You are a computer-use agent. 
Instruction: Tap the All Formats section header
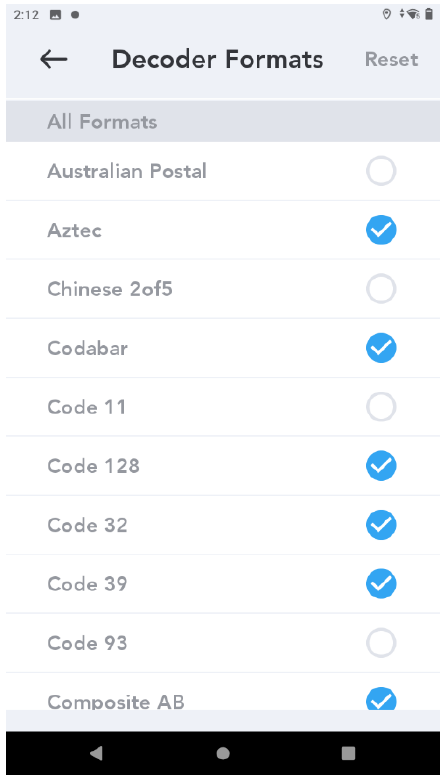coord(223,122)
